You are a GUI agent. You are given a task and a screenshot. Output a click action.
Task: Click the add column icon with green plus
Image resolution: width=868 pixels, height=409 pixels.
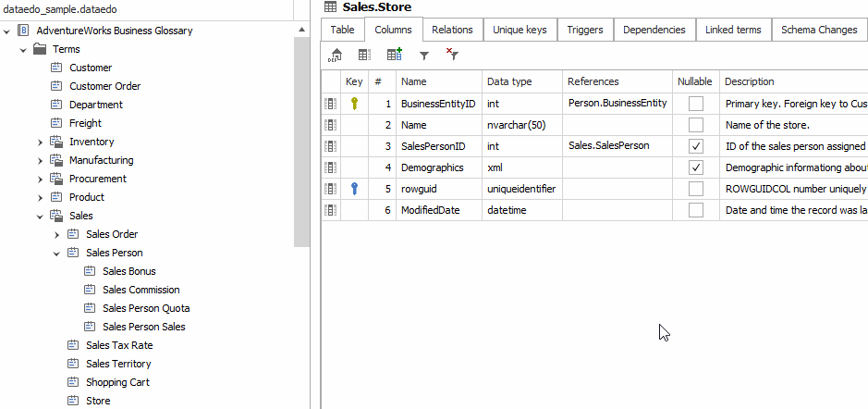[395, 56]
